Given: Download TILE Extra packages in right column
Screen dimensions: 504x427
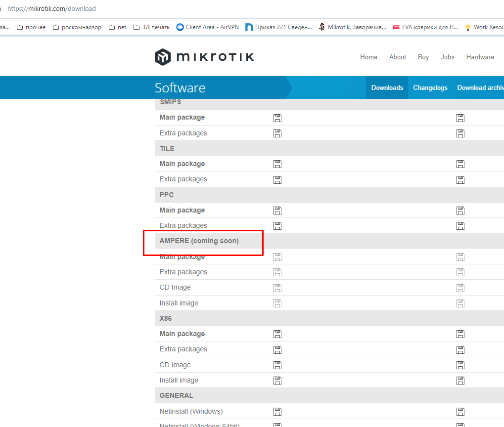Looking at the screenshot, I should tap(460, 179).
